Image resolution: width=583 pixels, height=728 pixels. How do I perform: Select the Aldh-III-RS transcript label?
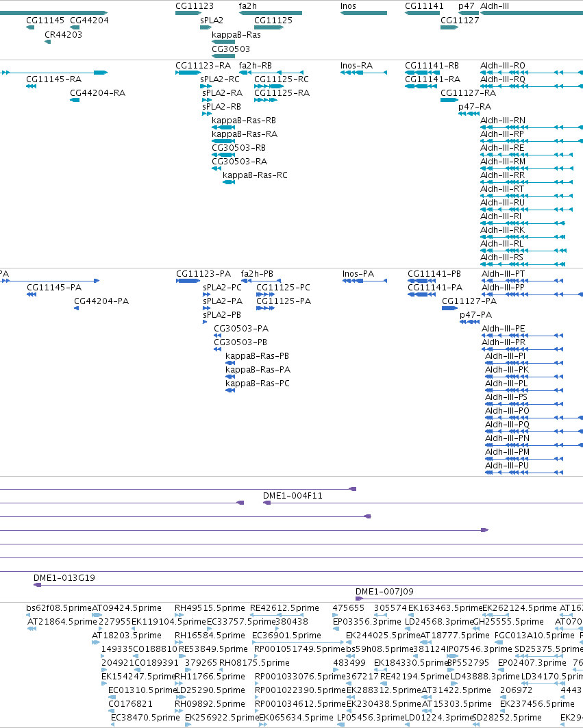501,258
